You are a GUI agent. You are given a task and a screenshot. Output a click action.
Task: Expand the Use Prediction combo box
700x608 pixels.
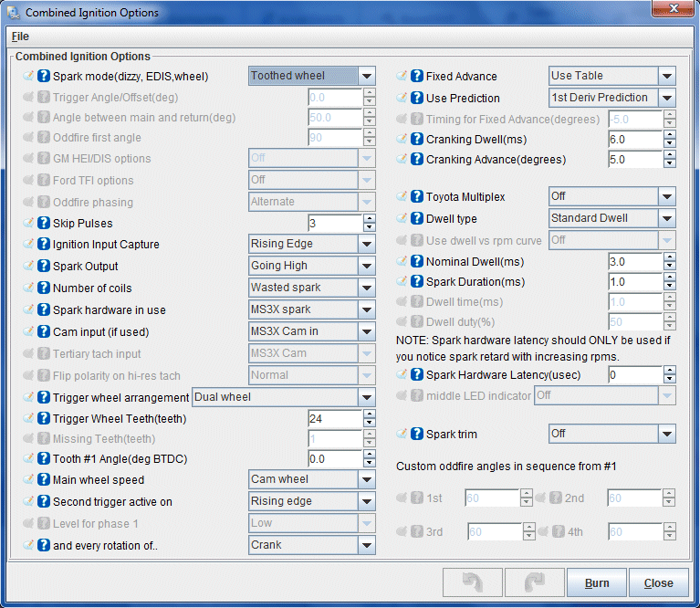(666, 99)
